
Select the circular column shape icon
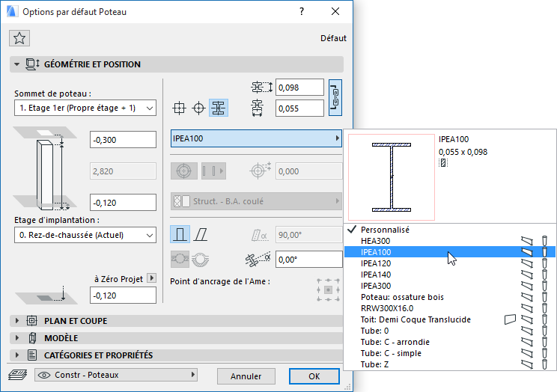coord(198,108)
